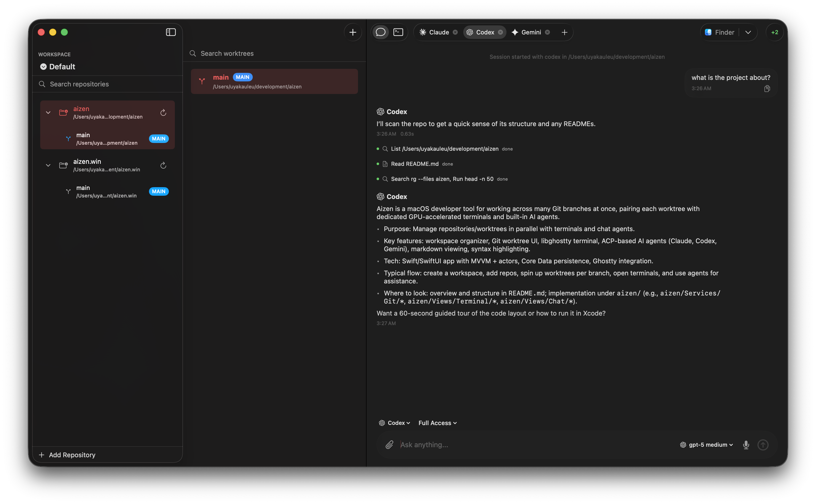Switch to chat view mode
The width and height of the screenshot is (816, 504).
pos(381,32)
